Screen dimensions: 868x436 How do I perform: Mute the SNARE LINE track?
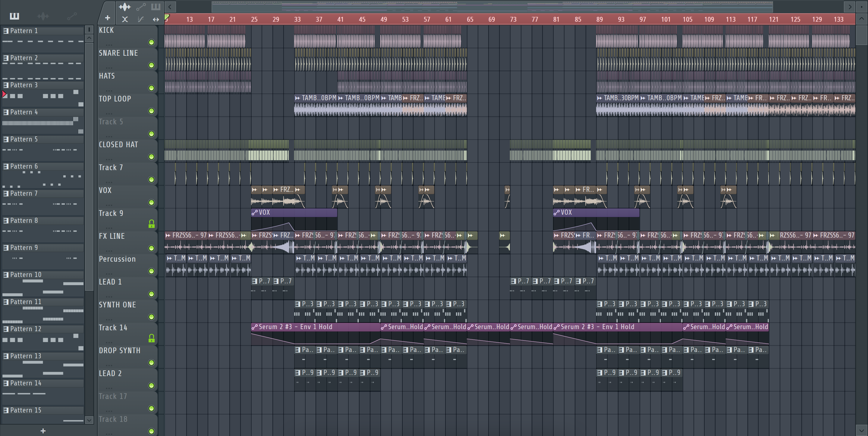point(151,65)
